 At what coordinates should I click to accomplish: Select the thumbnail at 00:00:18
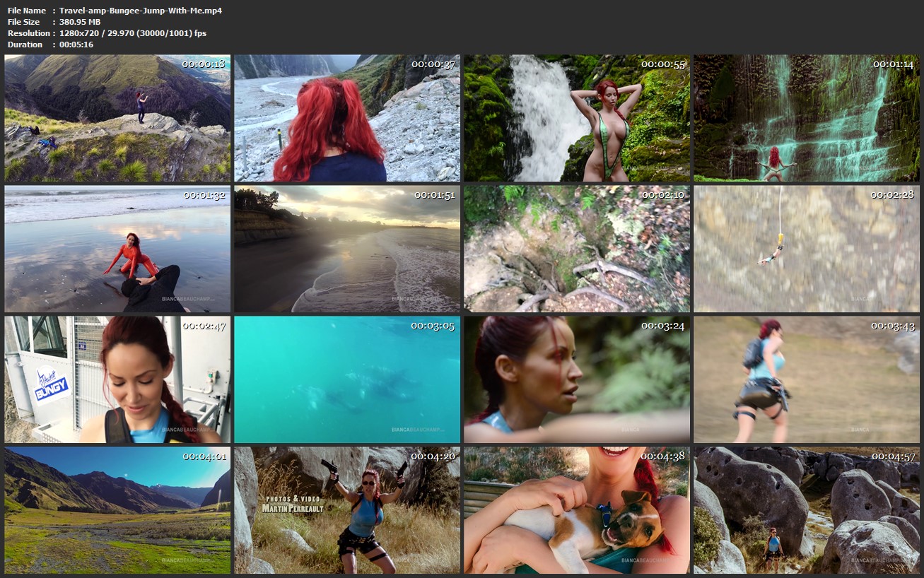point(117,118)
